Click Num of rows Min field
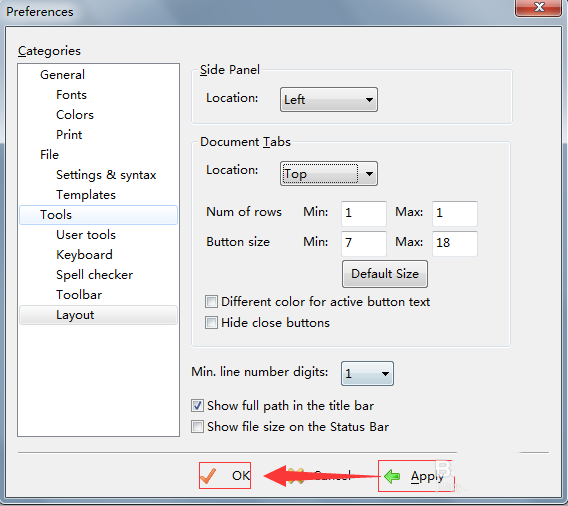This screenshot has width=568, height=506. (364, 213)
